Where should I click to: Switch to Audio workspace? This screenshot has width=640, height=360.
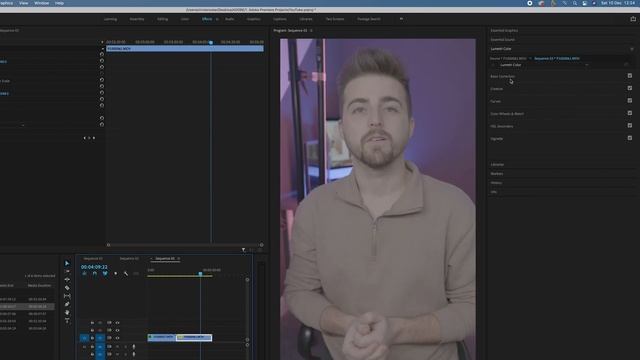coord(230,19)
